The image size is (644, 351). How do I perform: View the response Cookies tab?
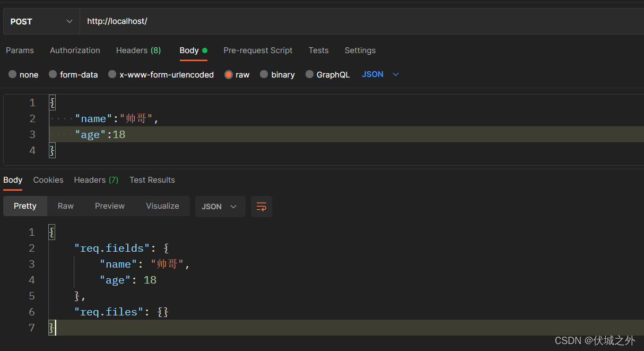click(48, 180)
